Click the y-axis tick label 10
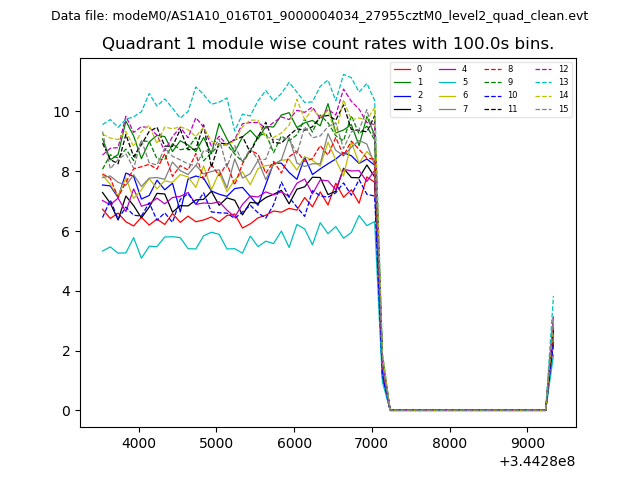The width and height of the screenshot is (640, 480). click(x=63, y=112)
